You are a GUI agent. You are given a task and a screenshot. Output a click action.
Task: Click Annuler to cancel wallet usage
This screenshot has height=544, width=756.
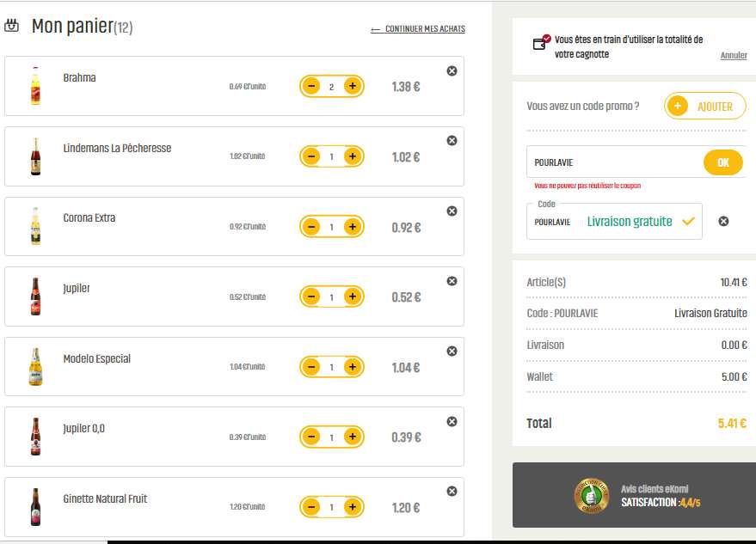(x=734, y=55)
